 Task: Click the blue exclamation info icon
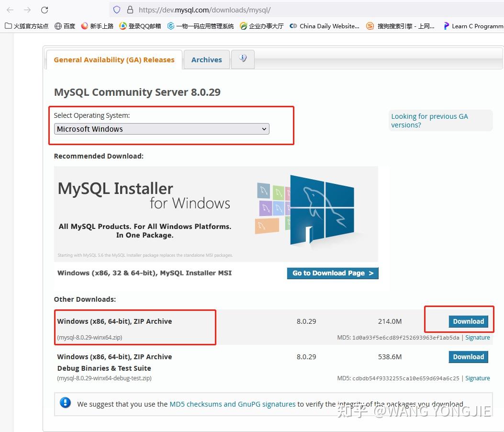(65, 402)
